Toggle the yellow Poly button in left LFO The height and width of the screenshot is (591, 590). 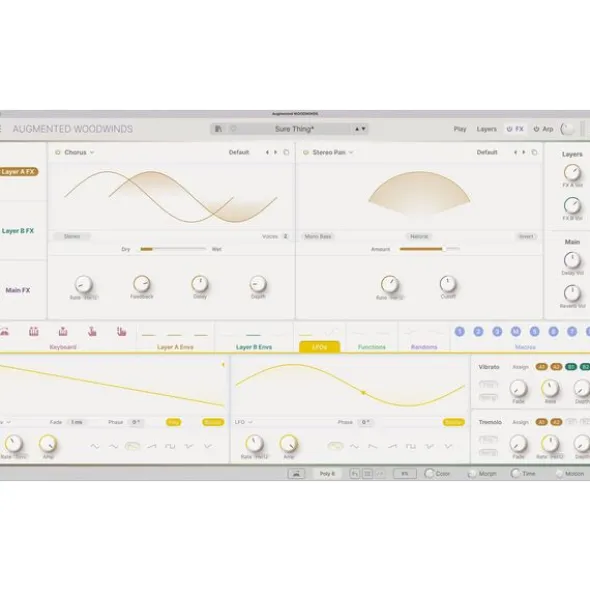click(173, 422)
